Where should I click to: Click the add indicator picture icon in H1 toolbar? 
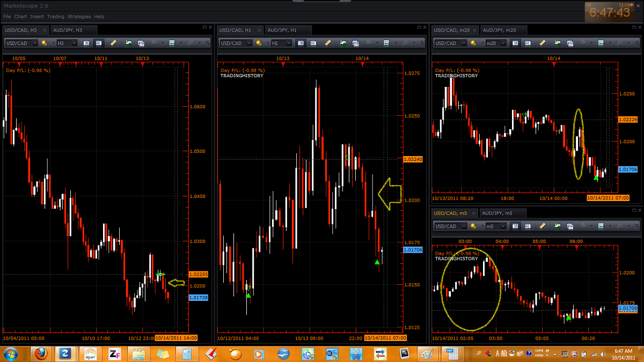click(343, 43)
